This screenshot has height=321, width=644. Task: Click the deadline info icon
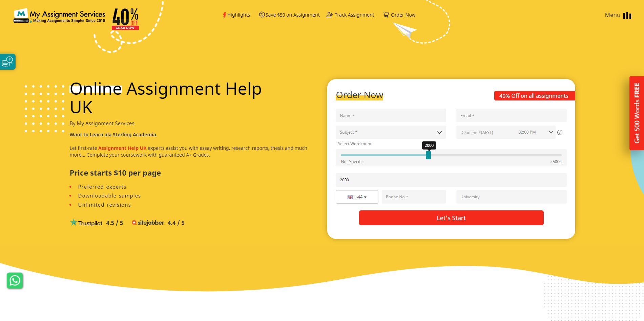point(560,133)
